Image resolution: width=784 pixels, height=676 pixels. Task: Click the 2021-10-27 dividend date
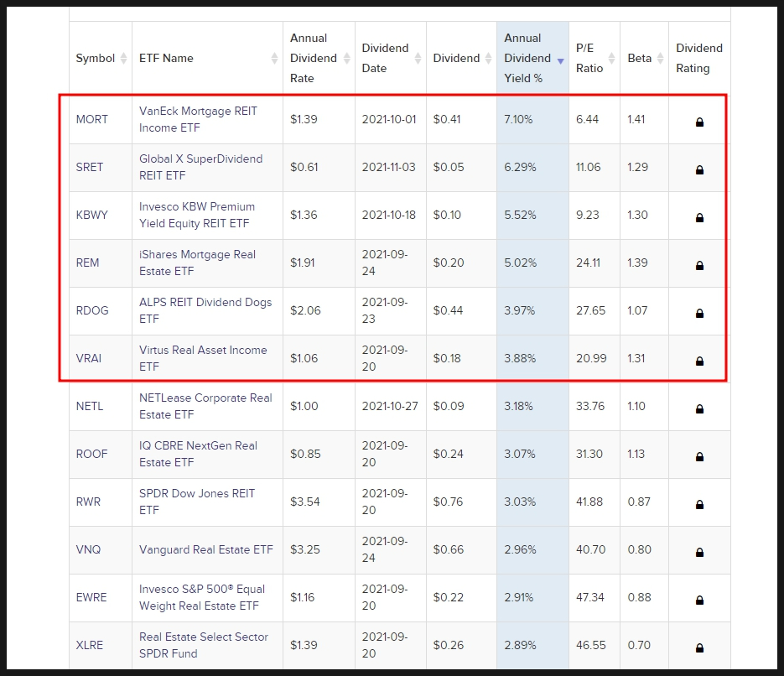click(x=390, y=406)
